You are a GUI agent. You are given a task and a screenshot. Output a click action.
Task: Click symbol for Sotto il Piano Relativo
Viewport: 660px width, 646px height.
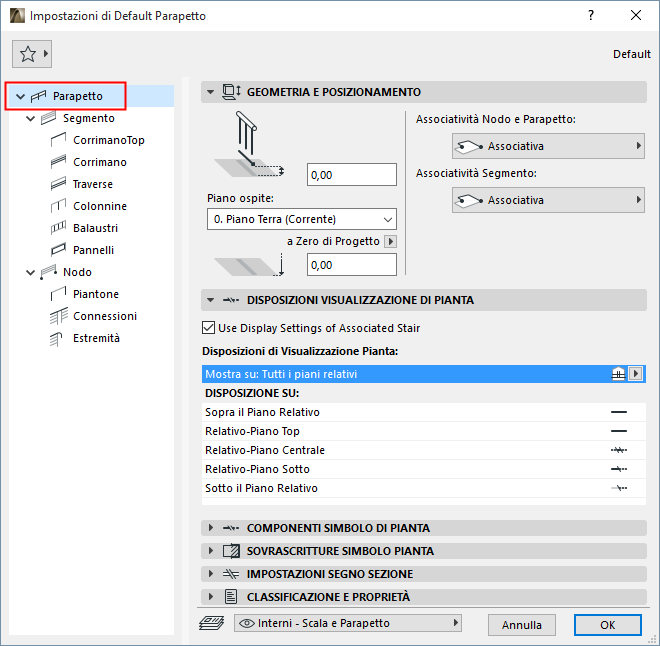(619, 488)
